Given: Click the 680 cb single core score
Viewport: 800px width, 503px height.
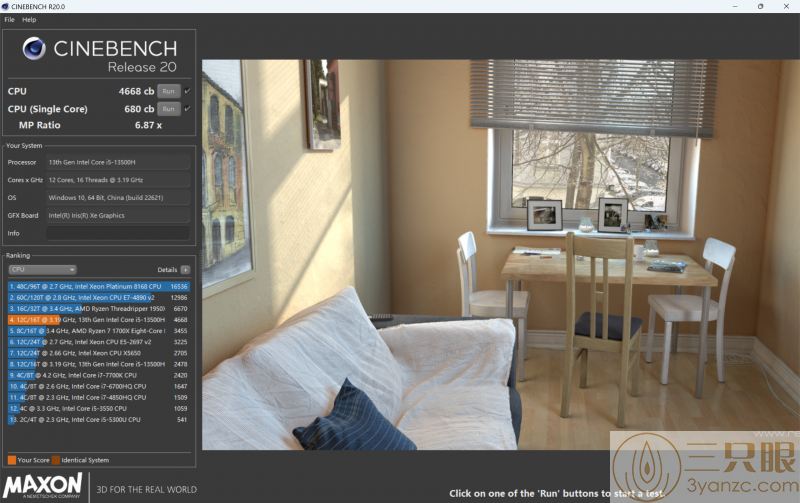Looking at the screenshot, I should [139, 109].
